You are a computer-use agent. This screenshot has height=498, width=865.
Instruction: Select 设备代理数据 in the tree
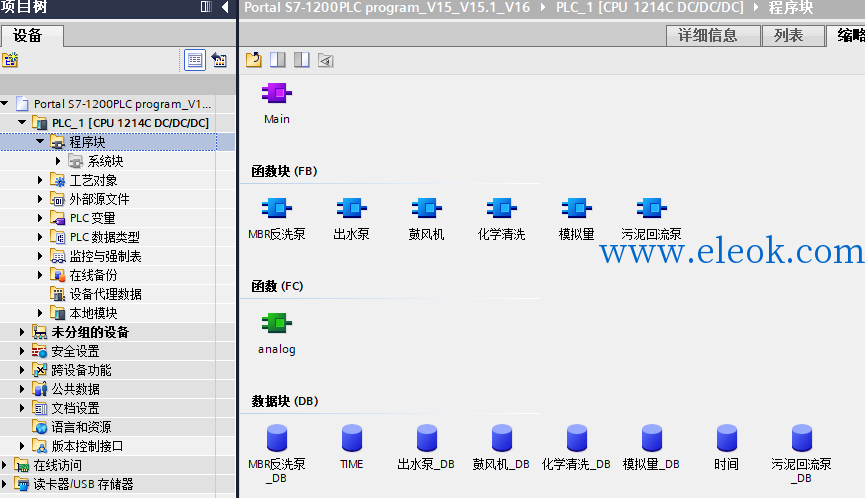105,294
